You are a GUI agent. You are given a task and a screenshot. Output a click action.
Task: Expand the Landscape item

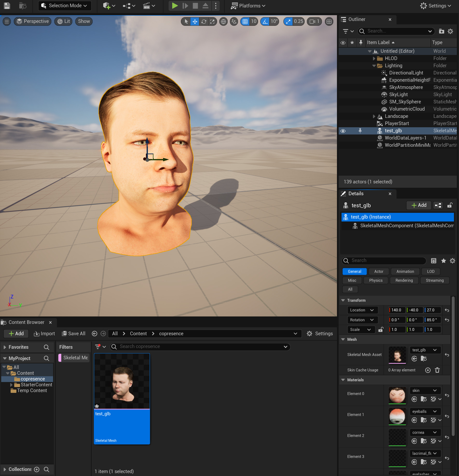pyautogui.click(x=374, y=116)
